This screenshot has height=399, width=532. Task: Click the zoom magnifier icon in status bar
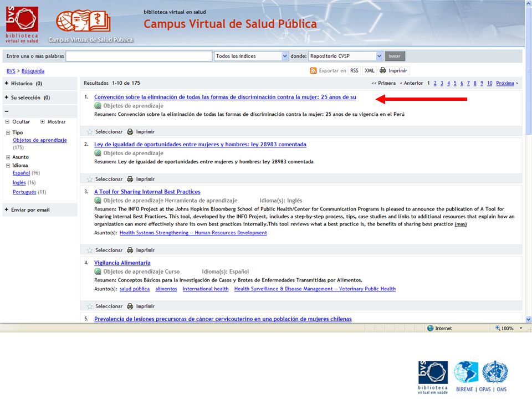[498, 328]
